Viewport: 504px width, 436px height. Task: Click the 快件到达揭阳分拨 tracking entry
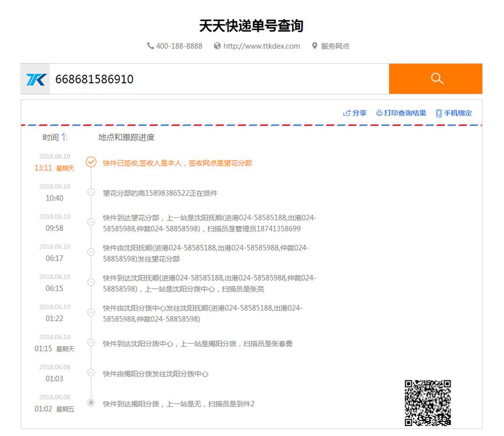click(x=178, y=404)
